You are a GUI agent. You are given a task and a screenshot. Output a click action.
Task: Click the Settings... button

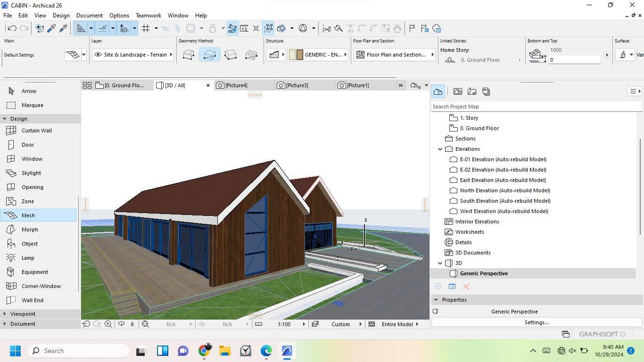pyautogui.click(x=537, y=322)
